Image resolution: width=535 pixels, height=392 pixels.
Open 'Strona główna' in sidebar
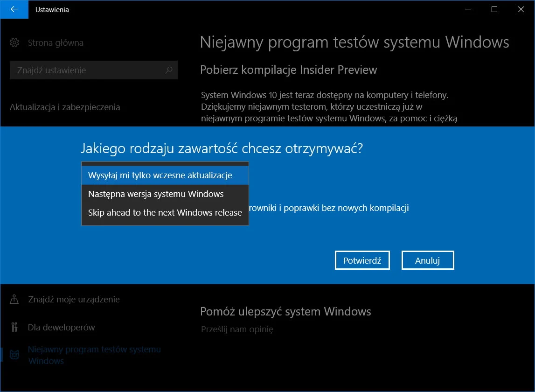[56, 43]
